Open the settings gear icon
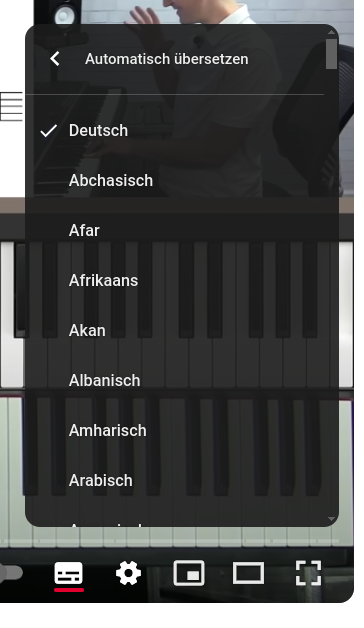This screenshot has height=628, width=364. (129, 573)
